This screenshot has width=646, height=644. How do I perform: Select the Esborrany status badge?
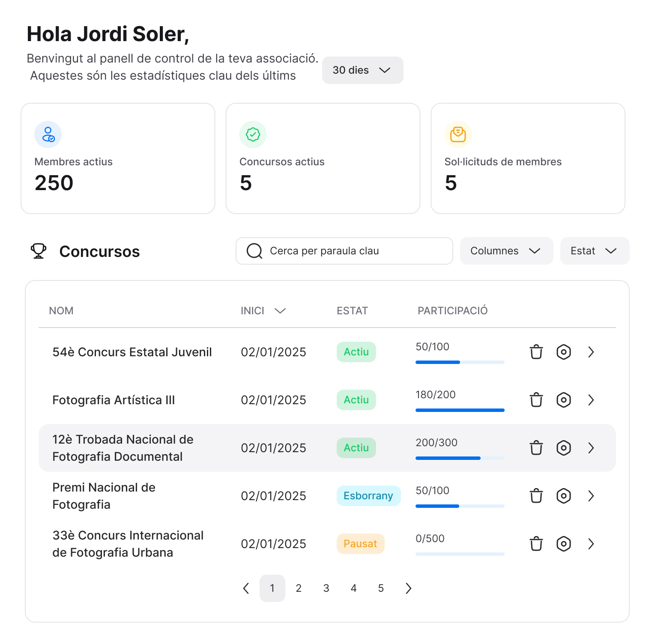(x=368, y=496)
